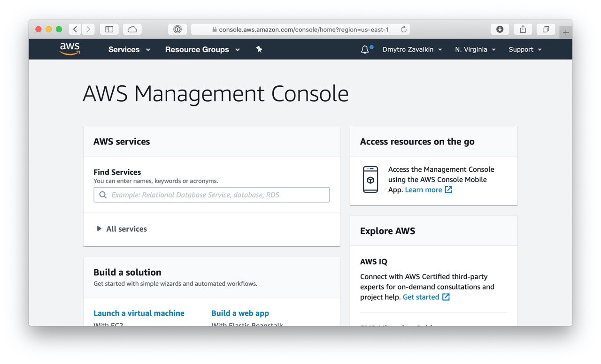Click the lock icon in address bar

coord(215,30)
